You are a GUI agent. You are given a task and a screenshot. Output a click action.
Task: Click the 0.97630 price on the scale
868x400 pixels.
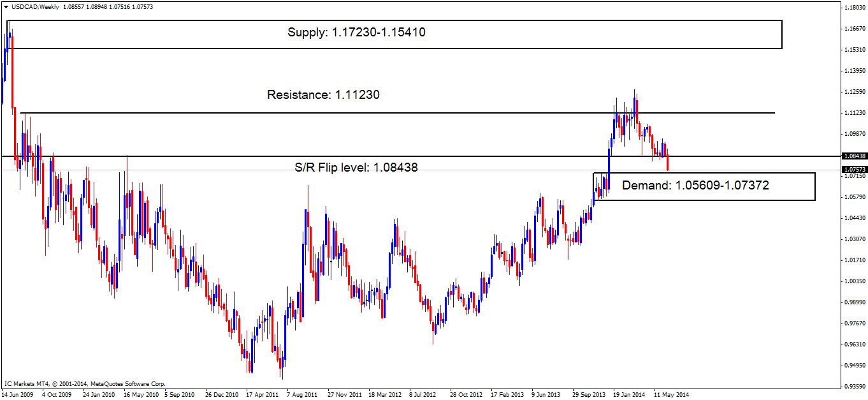pyautogui.click(x=853, y=323)
